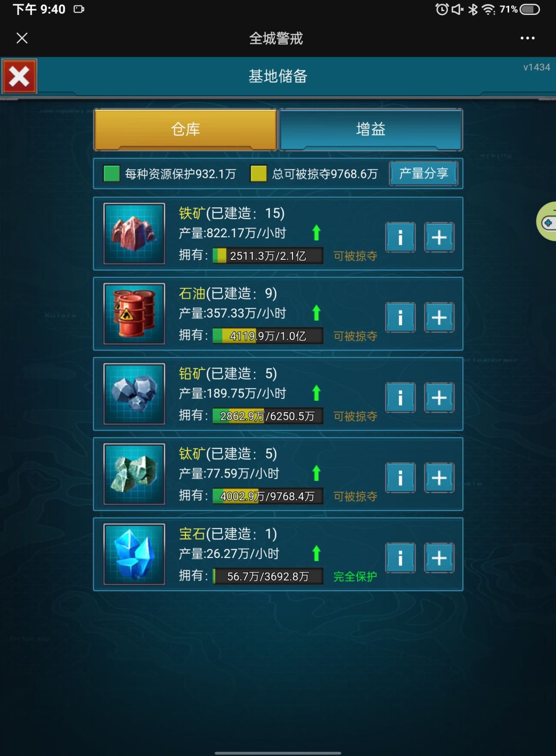Select the 仓库 warehouse tab
Screen dimensions: 556x756
[x=185, y=129]
